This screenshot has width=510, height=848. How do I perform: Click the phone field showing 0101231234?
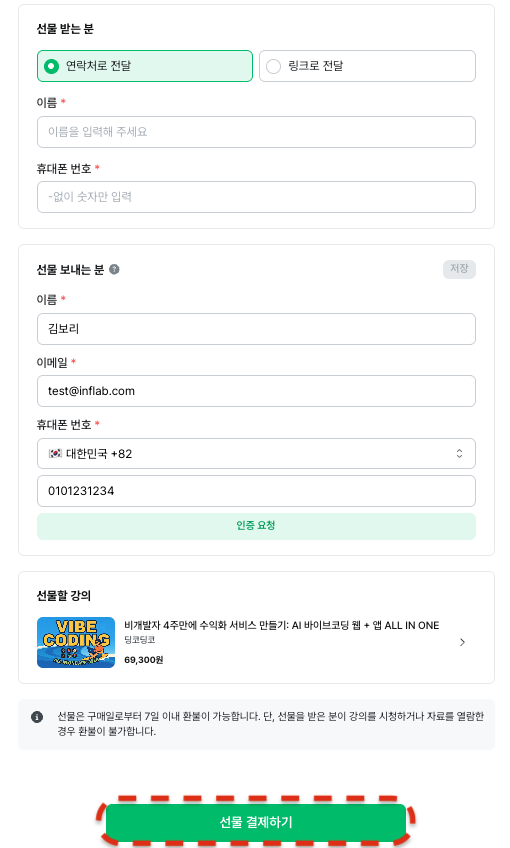point(256,491)
